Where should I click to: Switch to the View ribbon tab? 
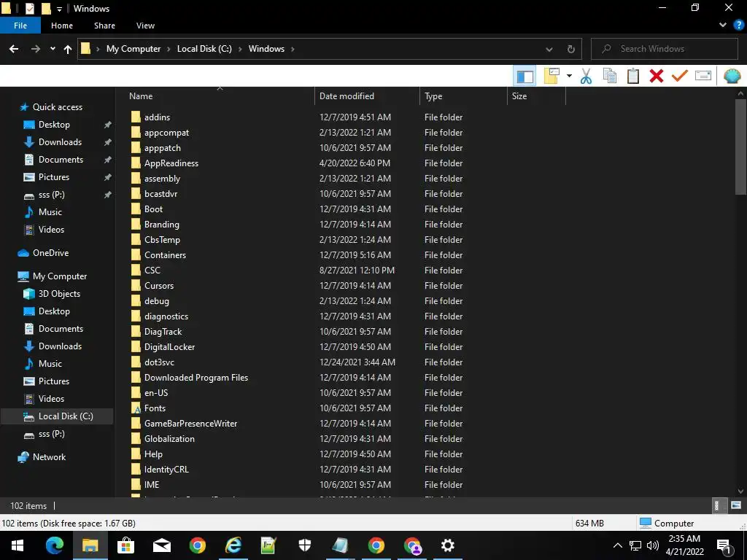click(x=145, y=26)
